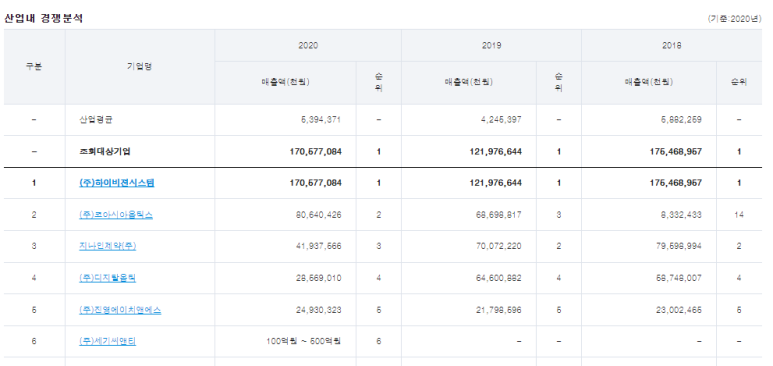773x366 pixels.
Task: Click the 매출액(천원) header under 2018
Action: [x=649, y=82]
